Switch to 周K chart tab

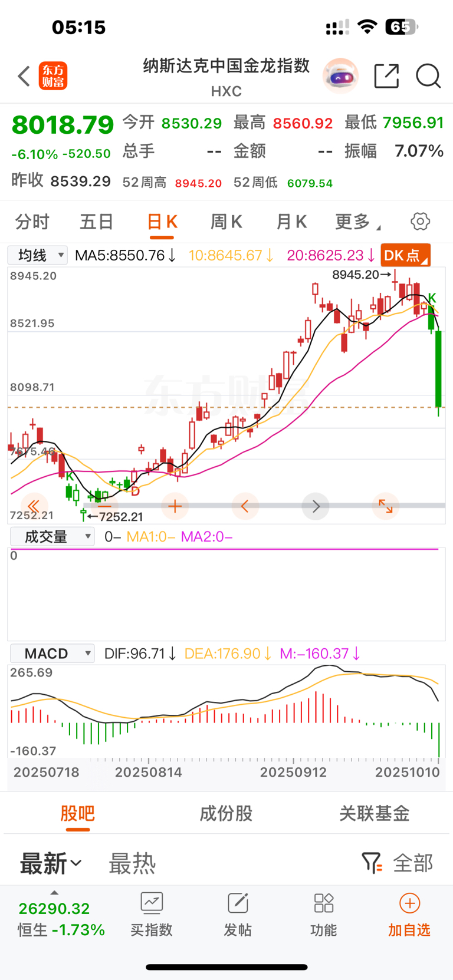[226, 222]
